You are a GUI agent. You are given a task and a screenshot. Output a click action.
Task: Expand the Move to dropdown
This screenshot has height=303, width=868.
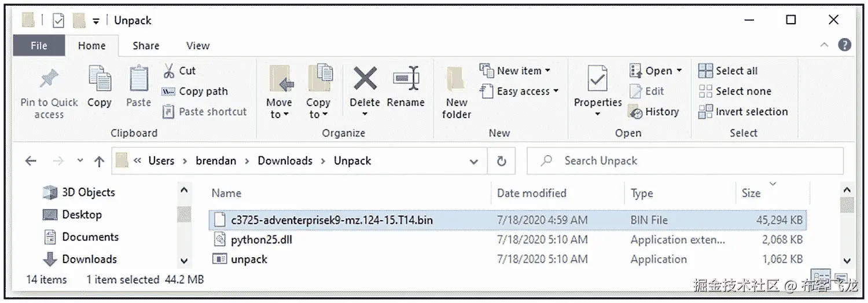click(x=279, y=114)
